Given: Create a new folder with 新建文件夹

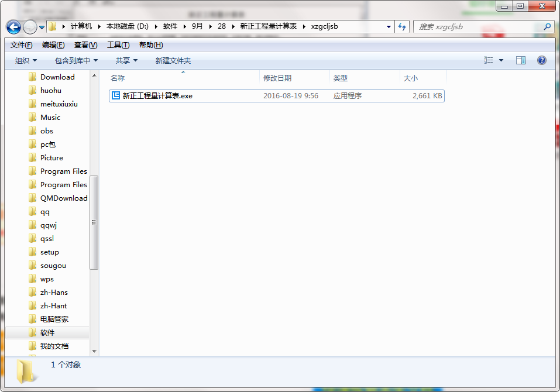Looking at the screenshot, I should (173, 61).
